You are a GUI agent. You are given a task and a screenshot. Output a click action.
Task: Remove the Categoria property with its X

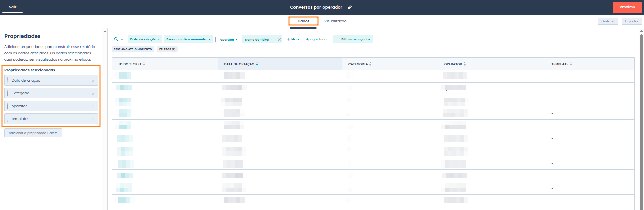coord(93,94)
